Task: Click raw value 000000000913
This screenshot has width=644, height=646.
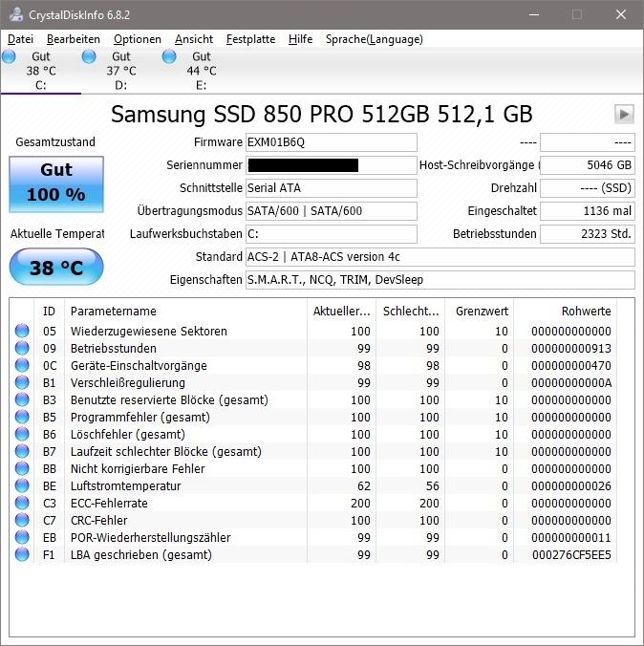Action: [571, 349]
